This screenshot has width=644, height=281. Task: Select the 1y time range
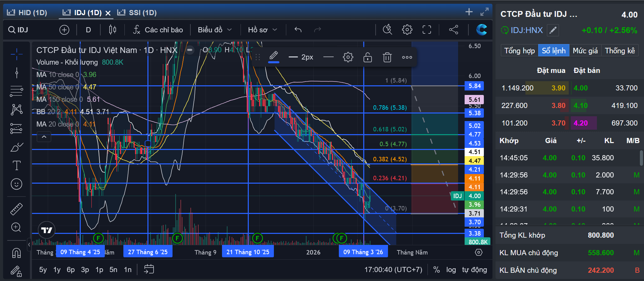click(x=57, y=270)
